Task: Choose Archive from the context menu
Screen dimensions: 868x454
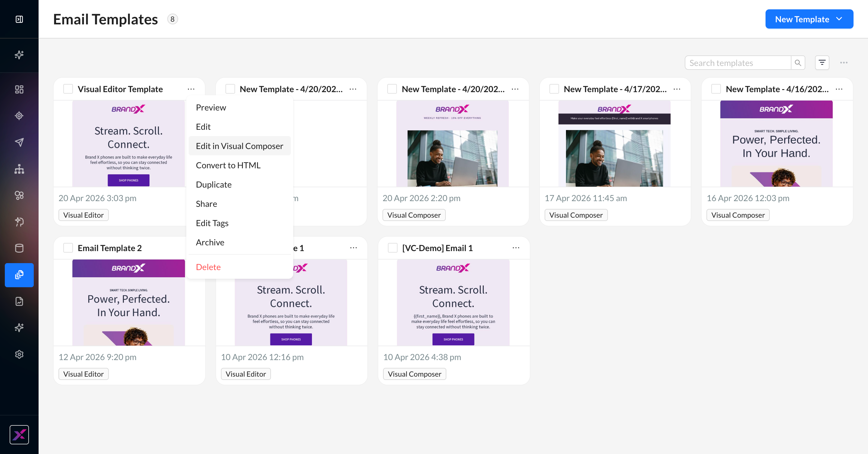Action: point(240,242)
